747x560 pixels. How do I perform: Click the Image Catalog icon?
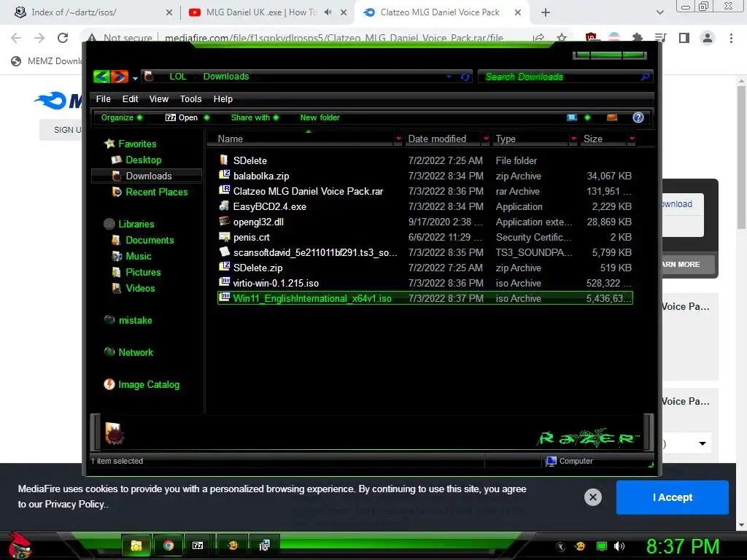(109, 384)
